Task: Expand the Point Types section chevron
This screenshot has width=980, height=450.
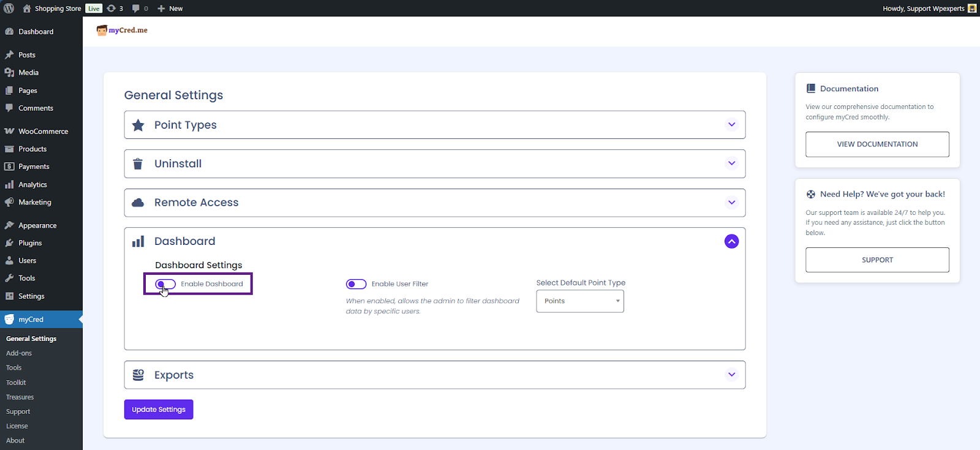Action: pos(731,125)
